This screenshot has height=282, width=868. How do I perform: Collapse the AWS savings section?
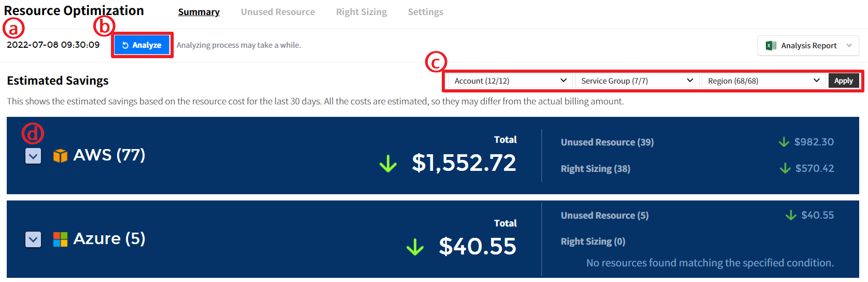[33, 156]
